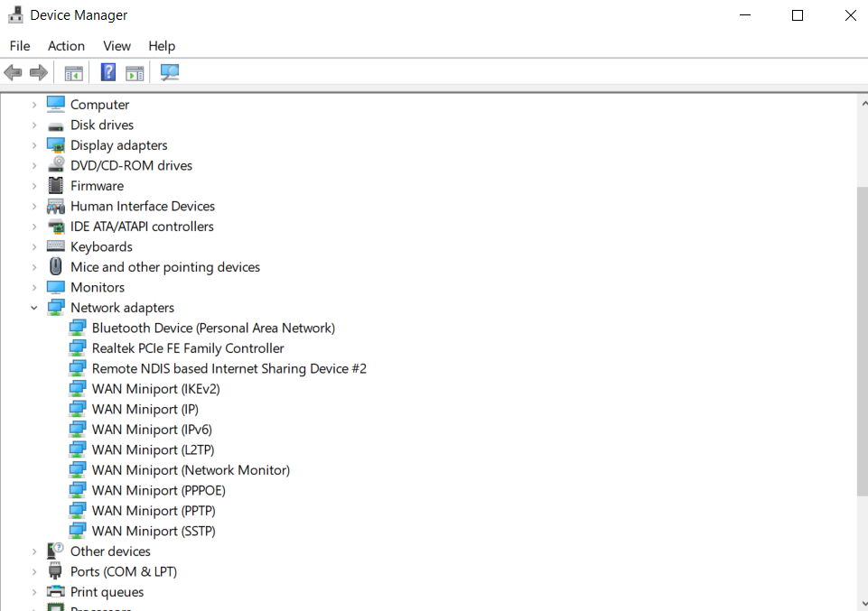Click the WAN Miniport (SSTP) adapter icon
Viewport: 868px width, 611px height.
pos(78,531)
